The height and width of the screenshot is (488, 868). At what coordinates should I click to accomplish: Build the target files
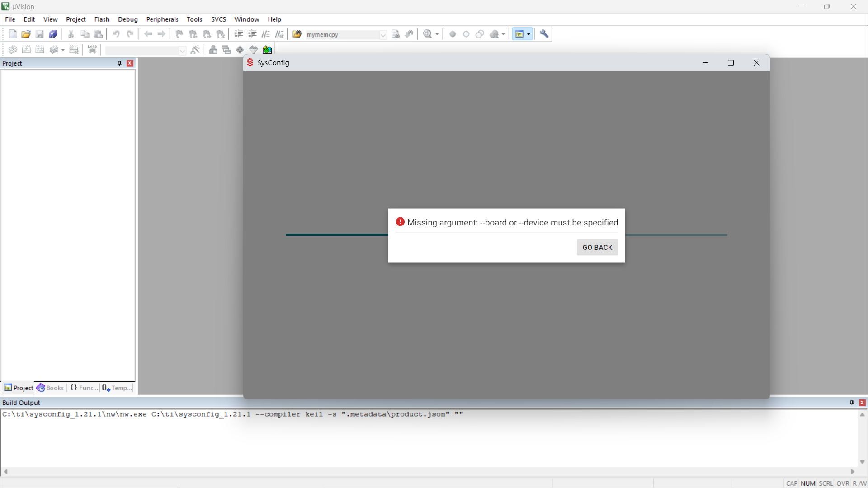coord(26,50)
